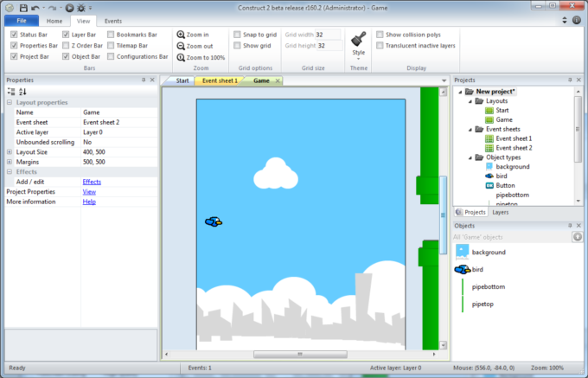Screen dimensions: 588x378
Task: Collapse the Event sheets folder
Action: [x=470, y=130]
